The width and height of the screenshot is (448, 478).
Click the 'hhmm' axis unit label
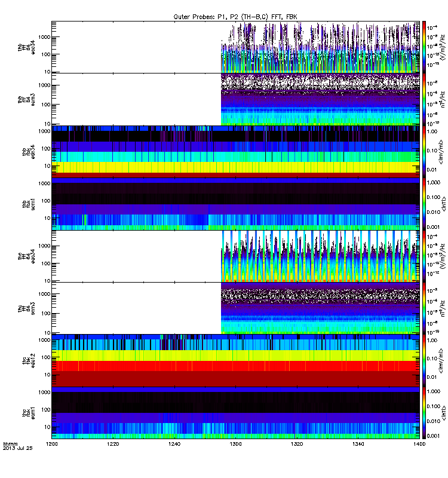tap(10, 444)
